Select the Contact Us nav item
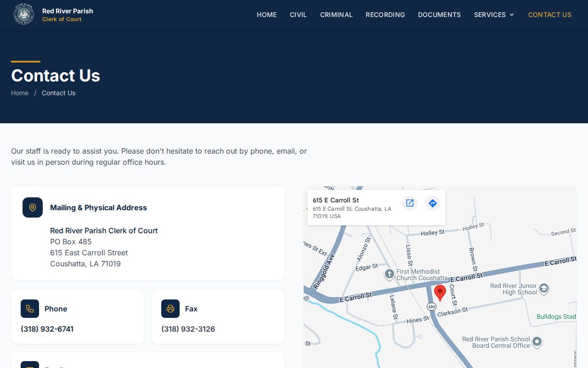This screenshot has width=588, height=368. pyautogui.click(x=550, y=15)
